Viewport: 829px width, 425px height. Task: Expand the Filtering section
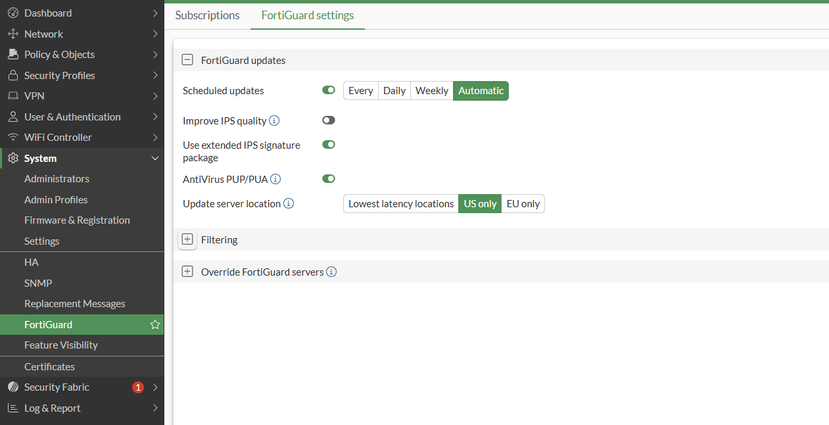187,239
